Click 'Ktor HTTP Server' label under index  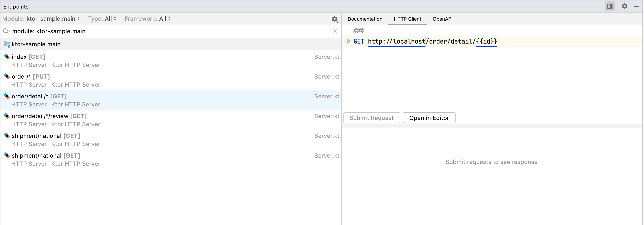(x=76, y=65)
